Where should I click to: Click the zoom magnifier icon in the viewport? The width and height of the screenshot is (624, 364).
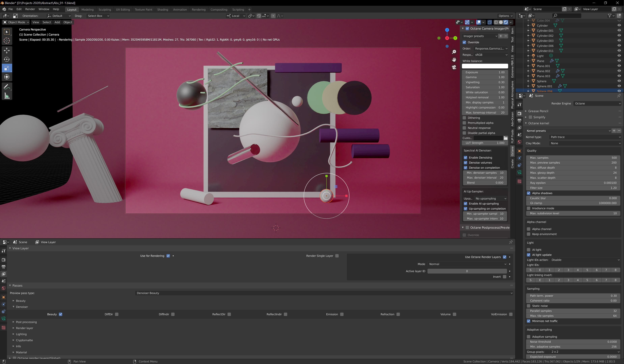pos(454,52)
